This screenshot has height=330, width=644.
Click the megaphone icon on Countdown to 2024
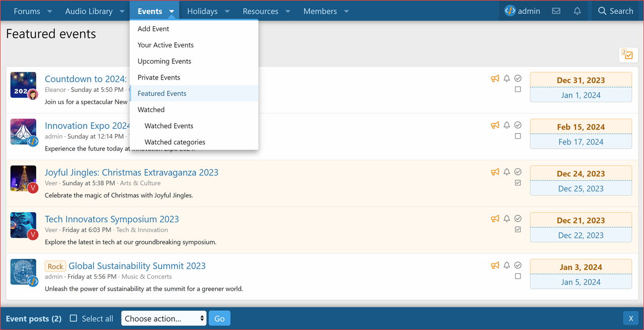pos(495,78)
